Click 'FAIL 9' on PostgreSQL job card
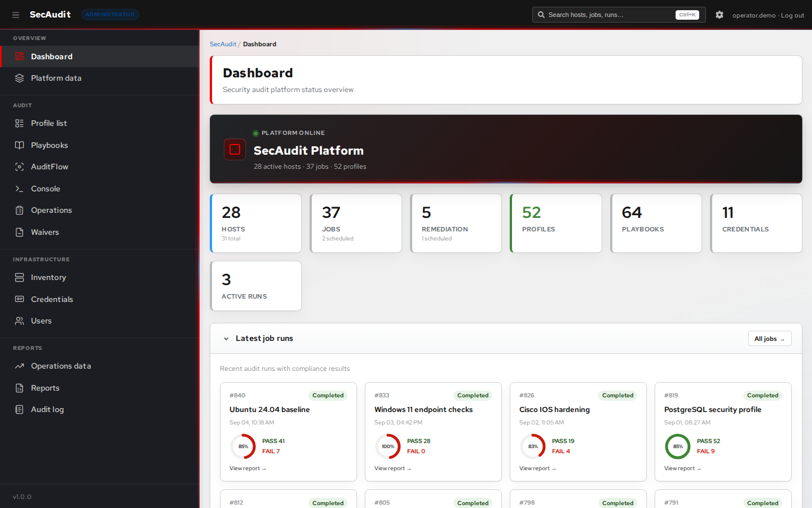 [x=705, y=452]
